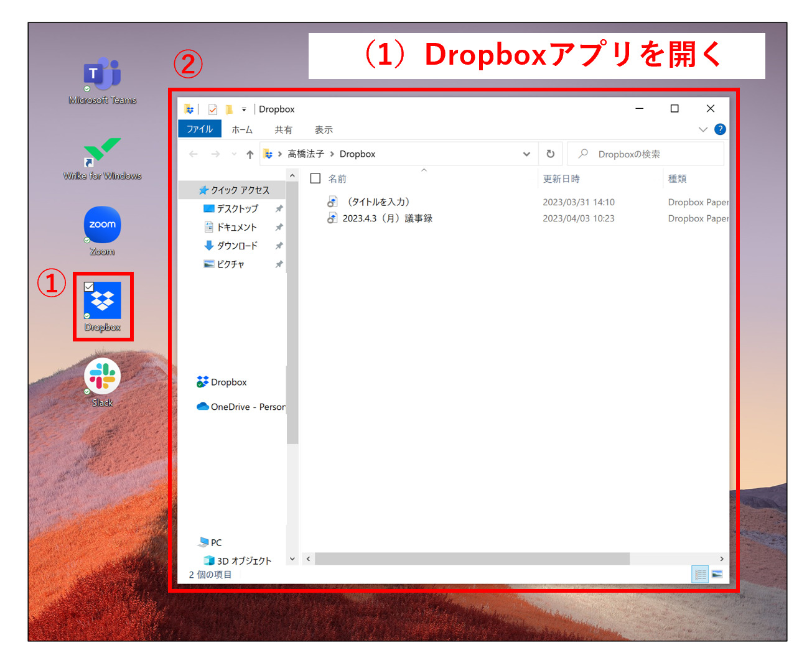
Task: Click 2 個の項目 status text
Action: [x=210, y=575]
